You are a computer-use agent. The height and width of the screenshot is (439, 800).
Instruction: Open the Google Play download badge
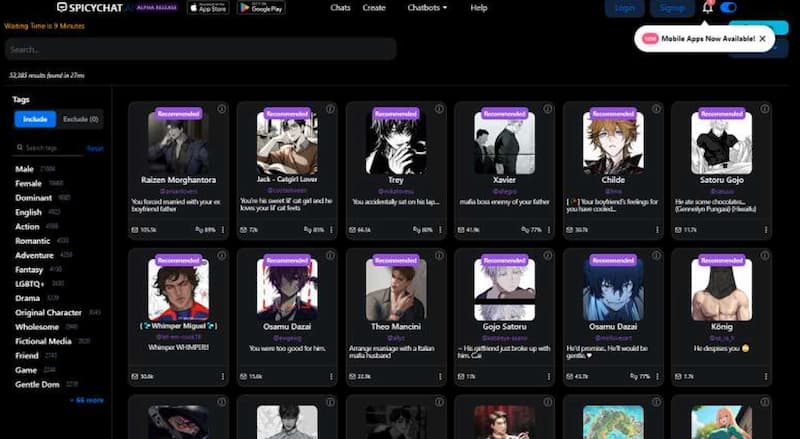point(261,8)
